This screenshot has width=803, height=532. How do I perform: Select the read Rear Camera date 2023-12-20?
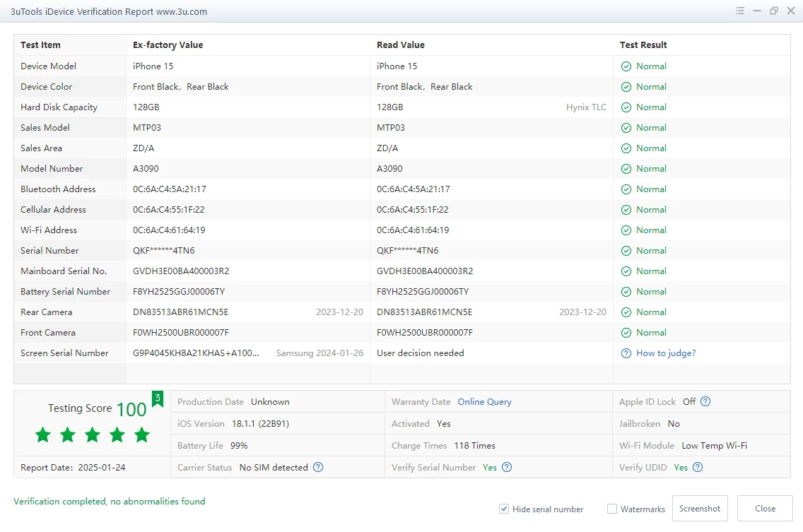582,312
